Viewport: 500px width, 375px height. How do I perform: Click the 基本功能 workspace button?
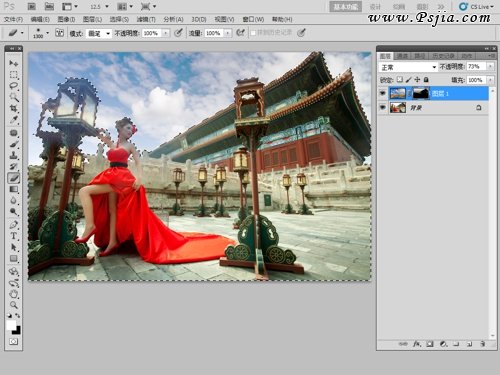coord(346,7)
